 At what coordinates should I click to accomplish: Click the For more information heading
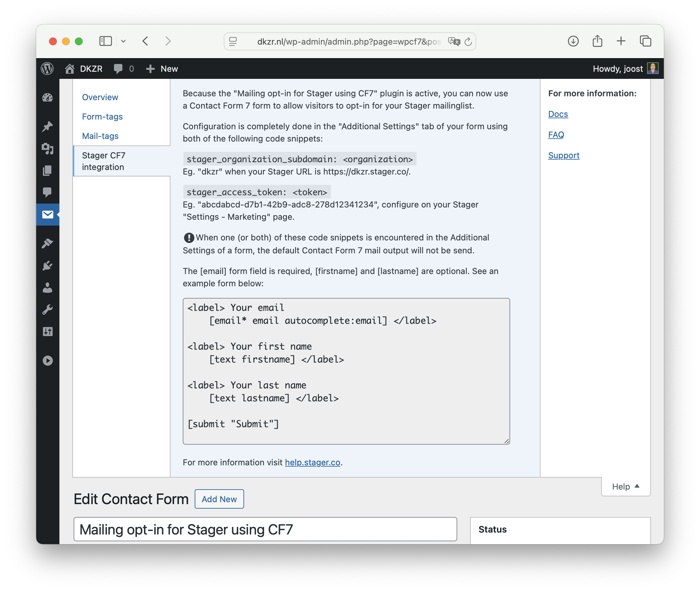(x=592, y=93)
